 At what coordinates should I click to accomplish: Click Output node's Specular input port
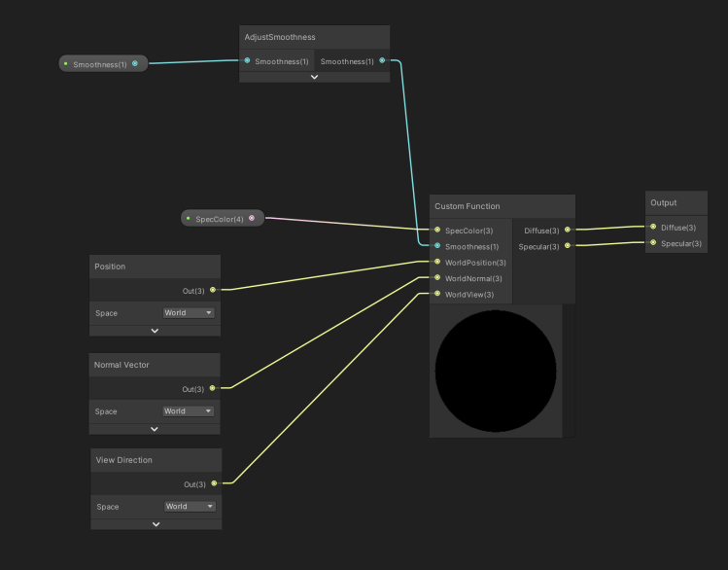pyautogui.click(x=653, y=243)
